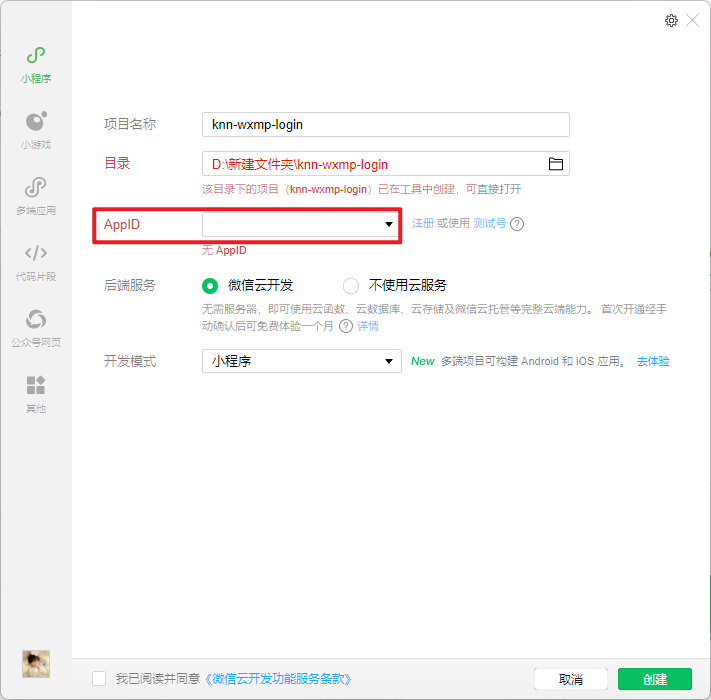Click the New label beside 开发模式
This screenshot has height=700, width=711.
[423, 361]
